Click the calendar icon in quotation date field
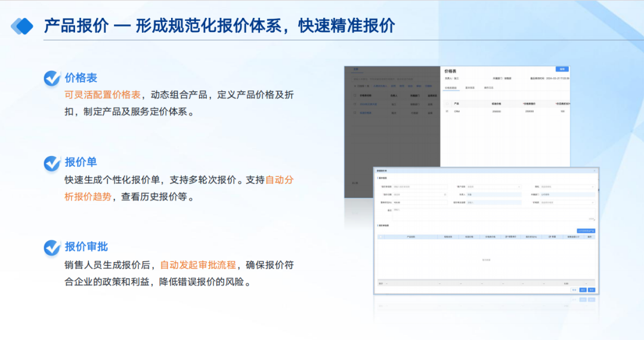Screen dimensions: 644x340 tap(445, 194)
